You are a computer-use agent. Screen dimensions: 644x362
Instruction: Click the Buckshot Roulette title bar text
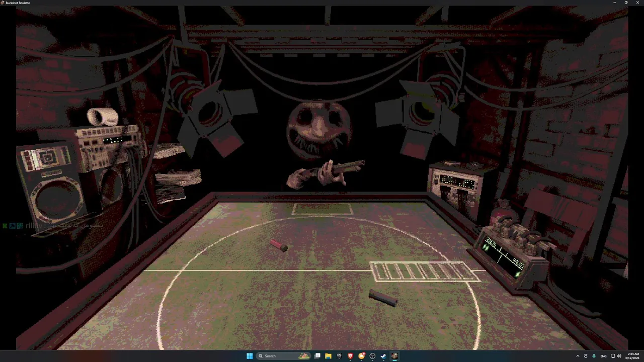click(x=18, y=3)
